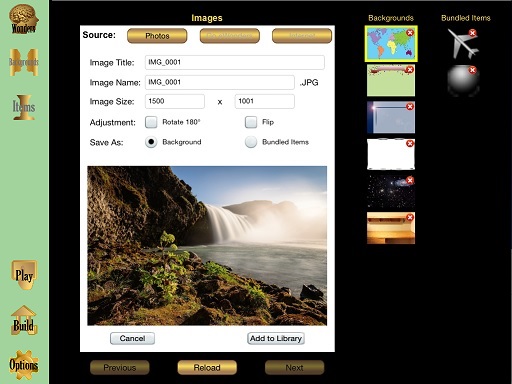Cancel the image import
The height and width of the screenshot is (384, 512).
tap(132, 338)
